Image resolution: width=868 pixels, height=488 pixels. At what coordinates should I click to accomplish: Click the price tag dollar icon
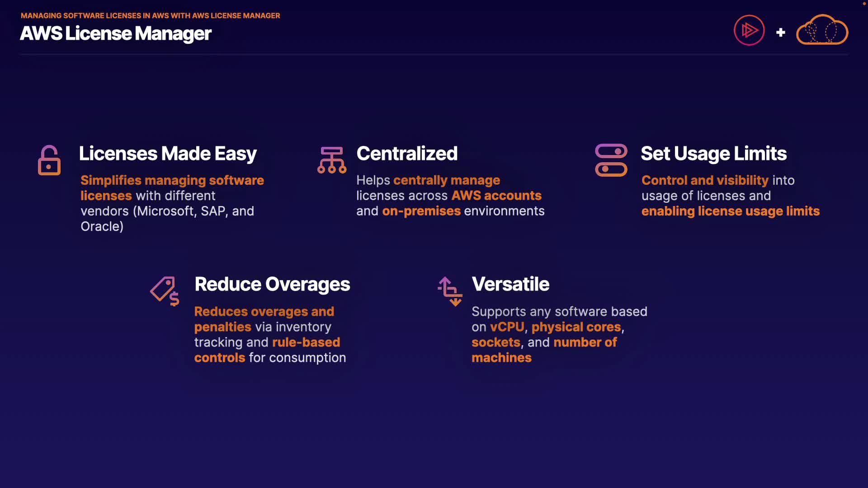[x=165, y=291]
